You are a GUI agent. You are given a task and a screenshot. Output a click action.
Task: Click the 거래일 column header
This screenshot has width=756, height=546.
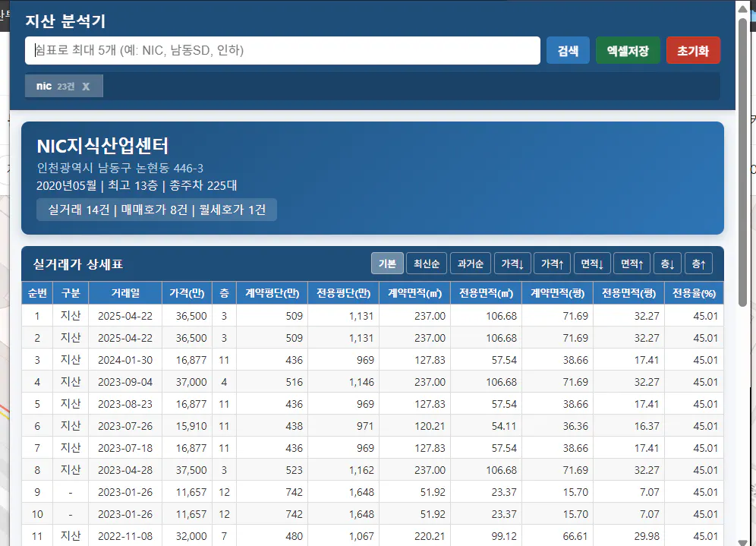(125, 293)
